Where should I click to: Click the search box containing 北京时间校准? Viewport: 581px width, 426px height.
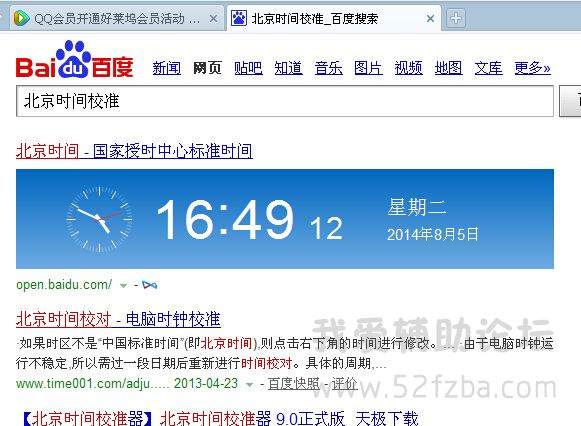[285, 101]
